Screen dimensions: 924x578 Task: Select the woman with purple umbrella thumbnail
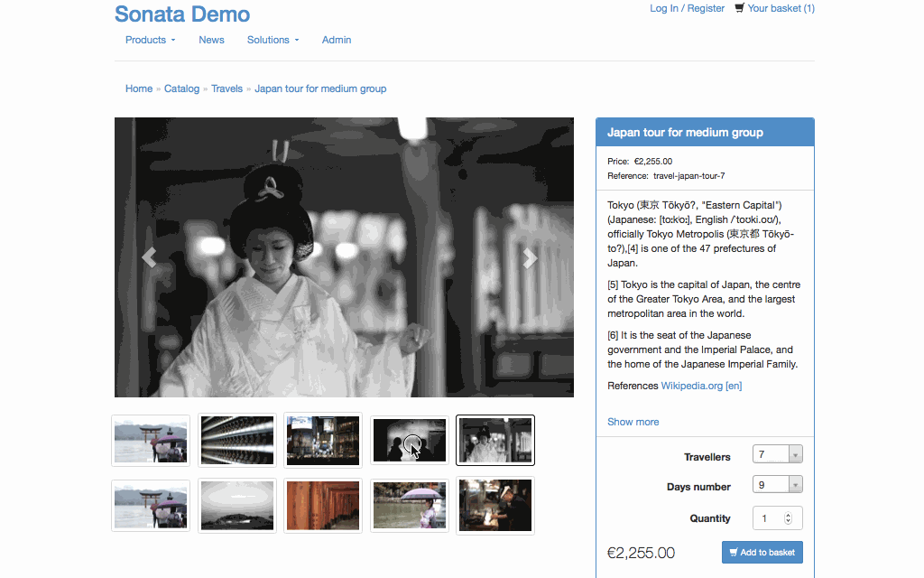409,506
